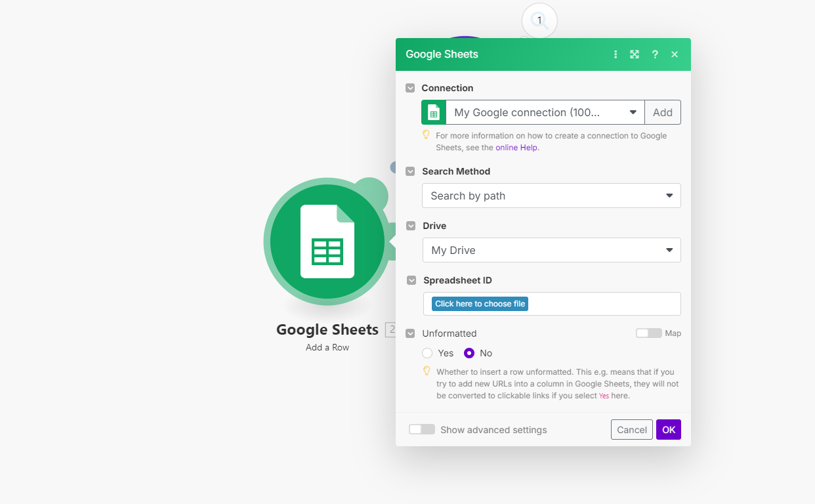Click the Google Sheets dialog title text
This screenshot has height=504, width=815.
coord(442,54)
